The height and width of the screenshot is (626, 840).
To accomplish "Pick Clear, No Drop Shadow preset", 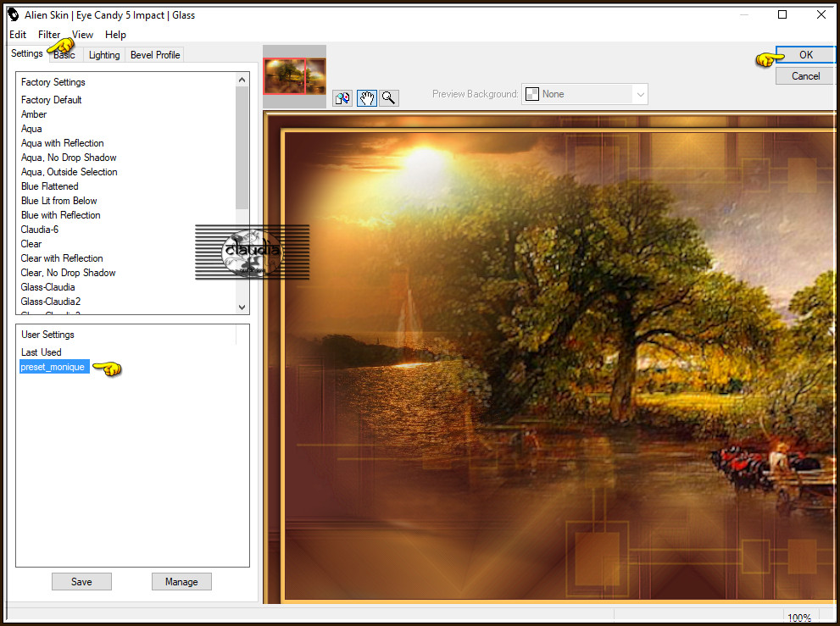I will [68, 273].
